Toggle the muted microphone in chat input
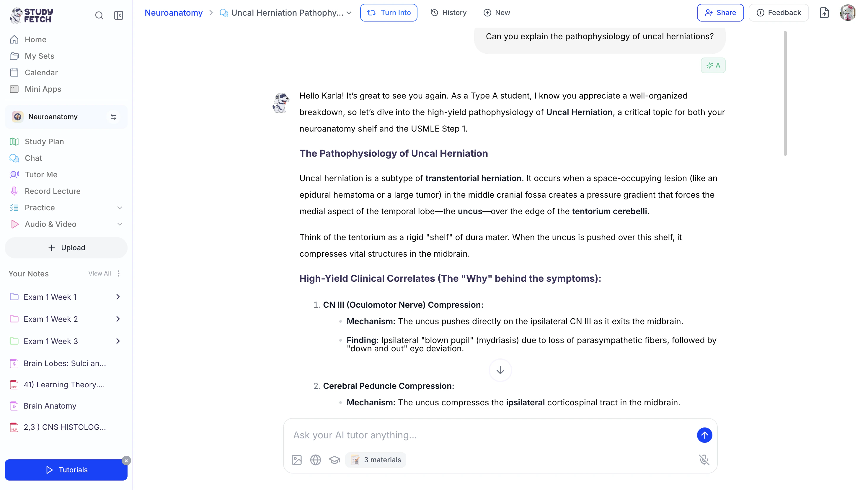This screenshot has width=868, height=490. (x=704, y=460)
